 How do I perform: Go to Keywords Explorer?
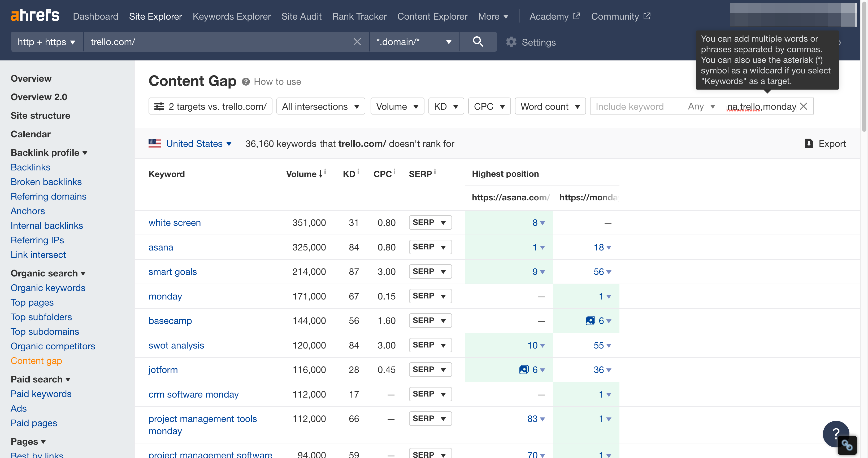[232, 16]
